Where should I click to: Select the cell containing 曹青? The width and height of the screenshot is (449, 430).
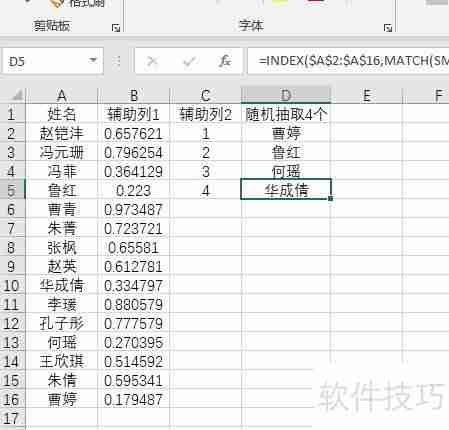[x=62, y=210]
